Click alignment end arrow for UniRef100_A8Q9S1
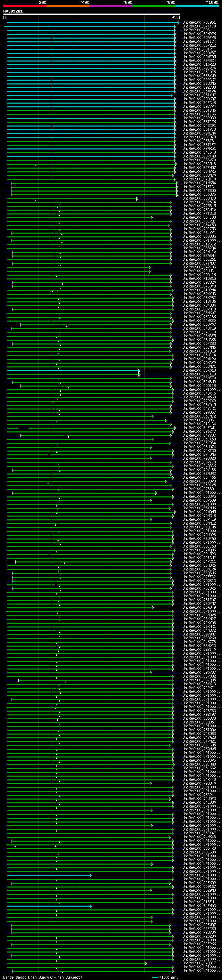 (166, 420)
